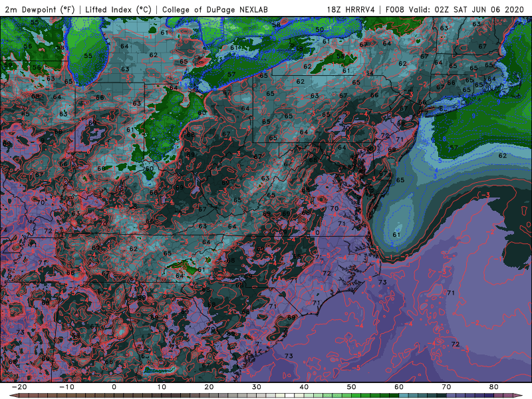This screenshot has width=532, height=399.
Task: Click the "80" label on the color scale
Action: click(494, 387)
